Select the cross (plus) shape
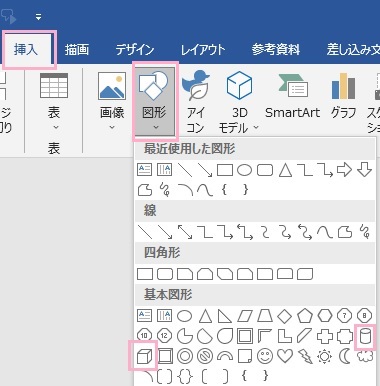 (x=325, y=336)
